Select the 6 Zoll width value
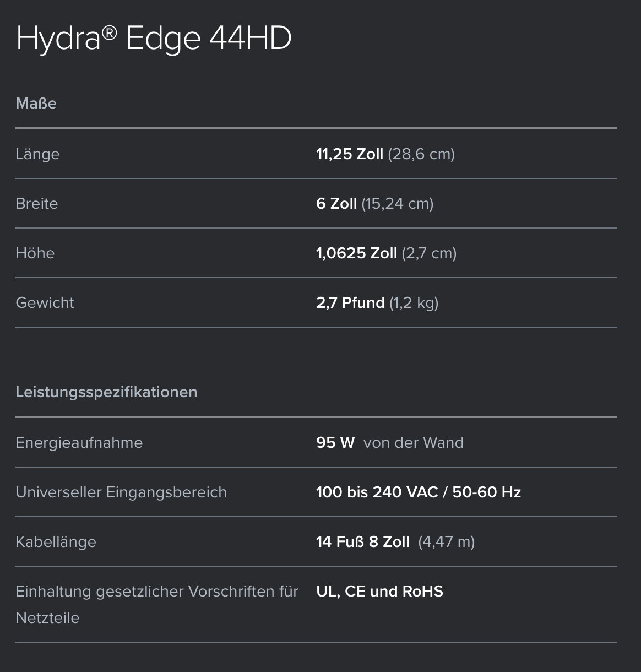Screen dimensions: 641x672 point(336,204)
